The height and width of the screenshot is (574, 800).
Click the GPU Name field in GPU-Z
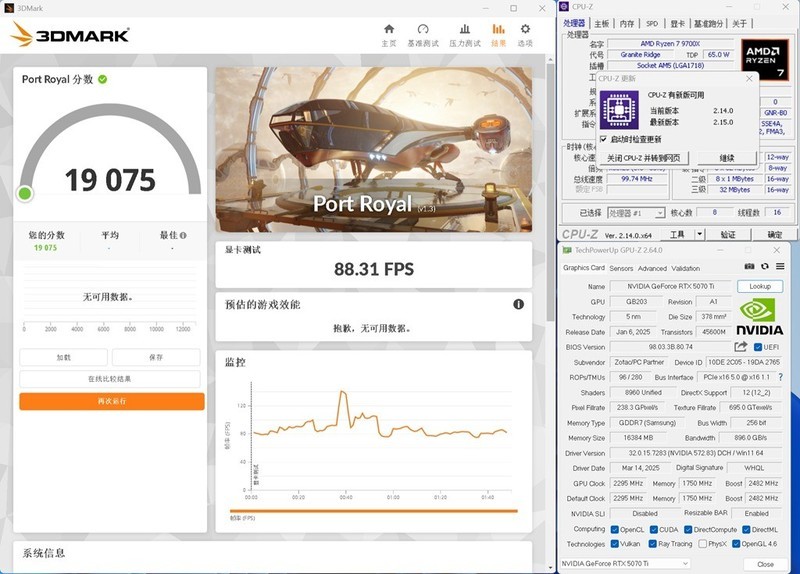pyautogui.click(x=670, y=286)
